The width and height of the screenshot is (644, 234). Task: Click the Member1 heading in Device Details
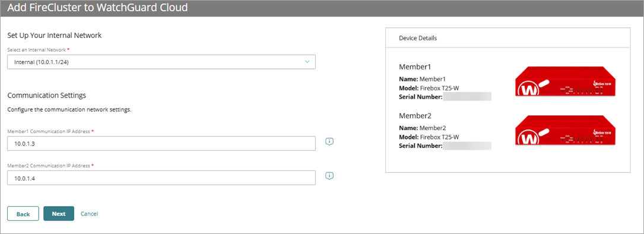coord(415,67)
